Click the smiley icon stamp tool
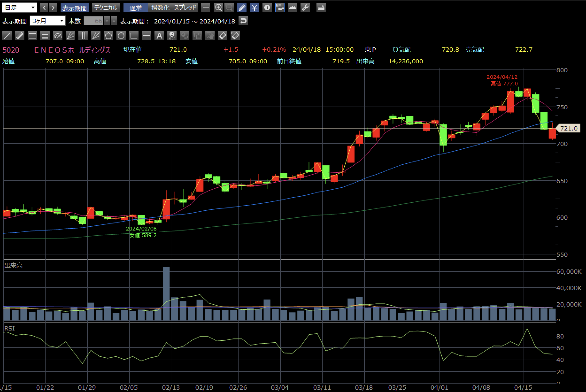Screen dimensions: 586x392 [x=172, y=36]
